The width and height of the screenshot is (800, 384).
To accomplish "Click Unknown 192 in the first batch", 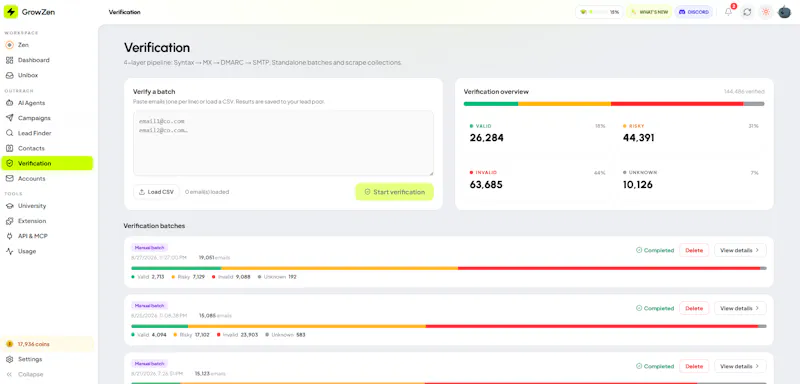I will point(277,277).
